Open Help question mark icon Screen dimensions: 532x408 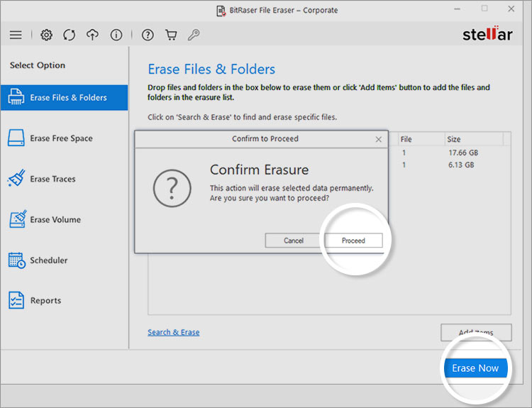(148, 35)
